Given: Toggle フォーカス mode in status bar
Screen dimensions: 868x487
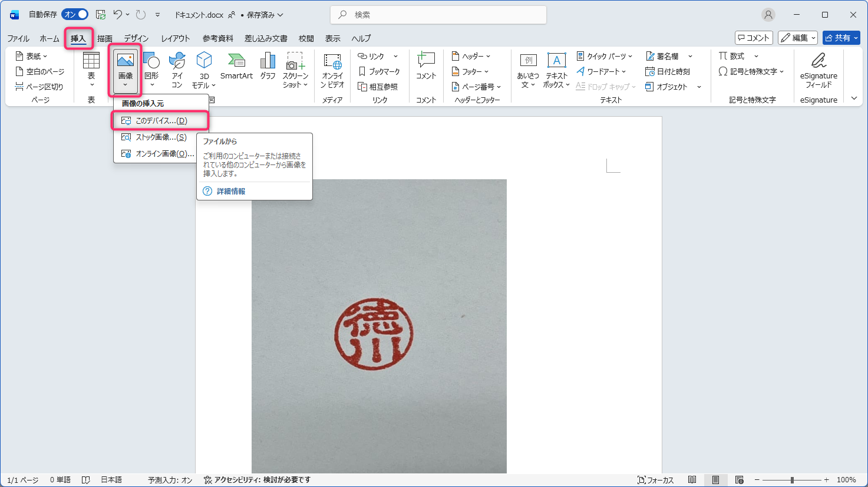Looking at the screenshot, I should [x=655, y=480].
